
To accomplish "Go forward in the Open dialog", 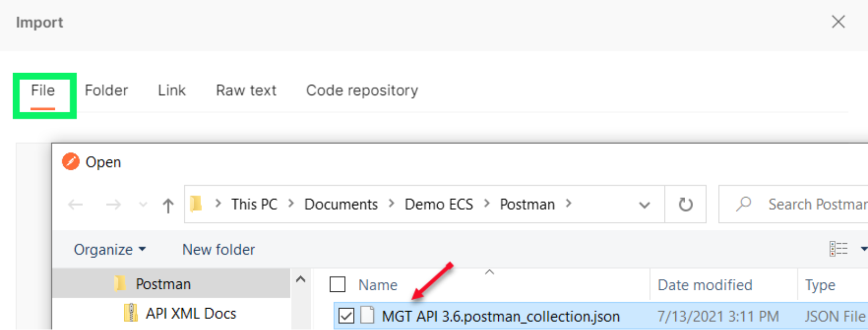I will point(113,205).
